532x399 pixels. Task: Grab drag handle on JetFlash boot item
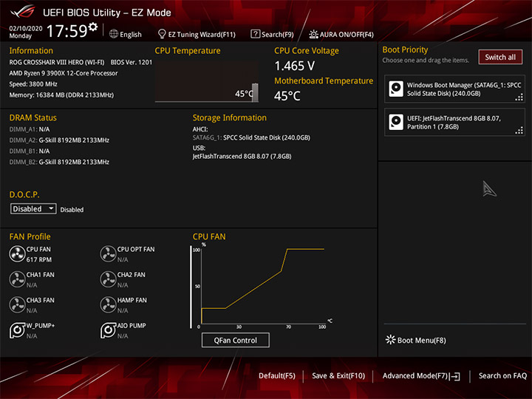point(519,131)
